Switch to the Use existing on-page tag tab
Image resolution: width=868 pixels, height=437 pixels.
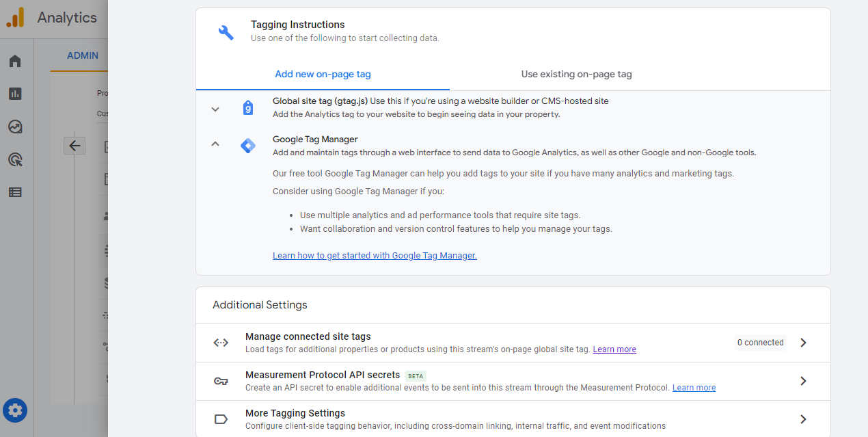[576, 74]
